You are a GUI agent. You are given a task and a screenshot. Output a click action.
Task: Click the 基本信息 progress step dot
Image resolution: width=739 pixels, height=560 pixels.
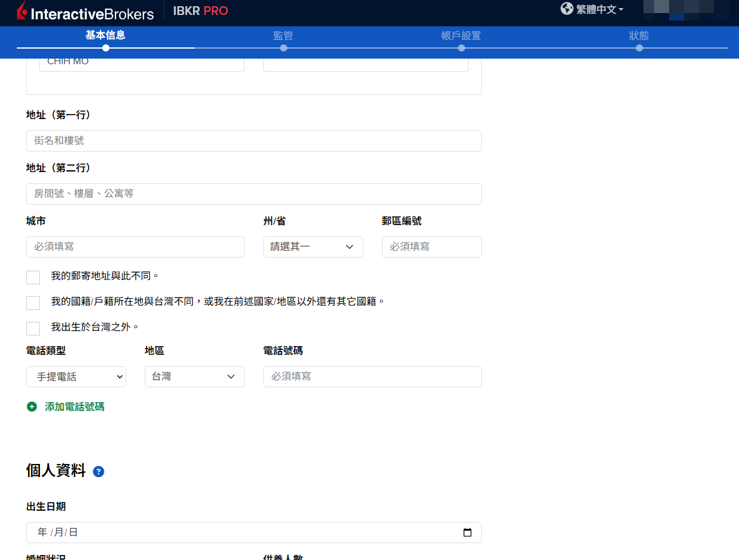(105, 48)
